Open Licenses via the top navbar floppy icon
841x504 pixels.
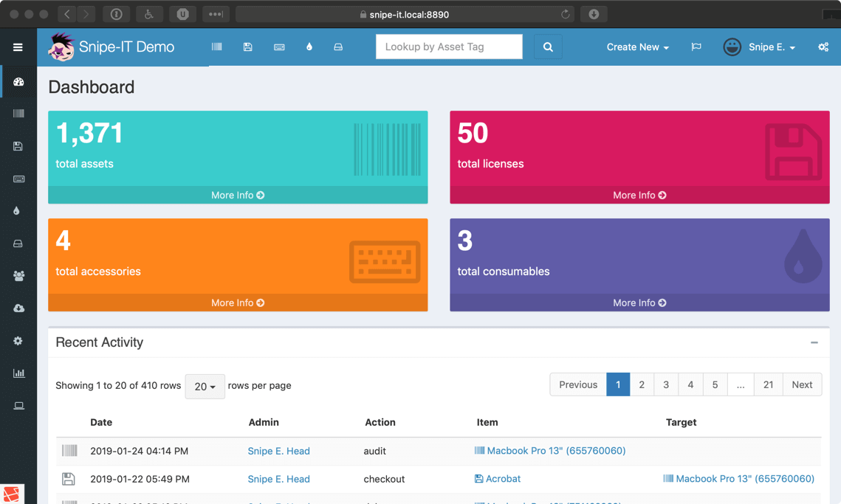[x=247, y=46]
